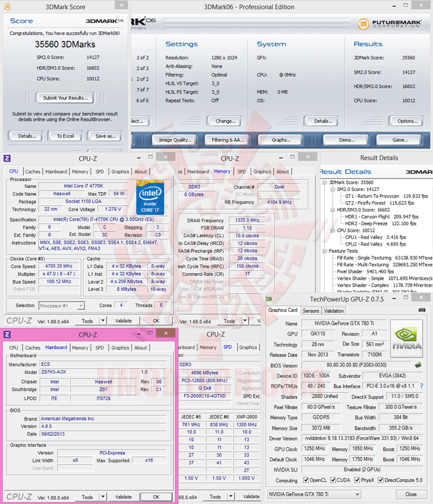Collapse the Feature Tests tree node
Screen dimensions: 433x504
click(x=325, y=251)
